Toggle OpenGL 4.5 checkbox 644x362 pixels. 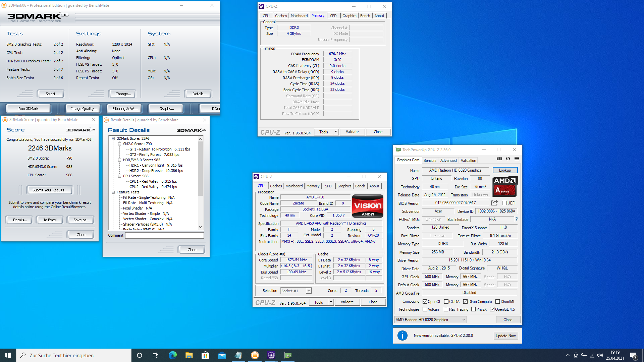pos(492,309)
